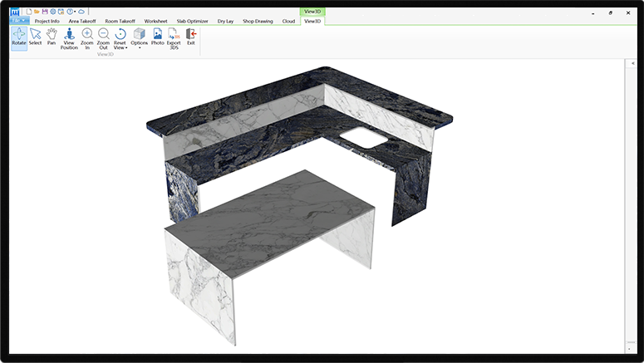Activate the Rotate tool

[18, 38]
